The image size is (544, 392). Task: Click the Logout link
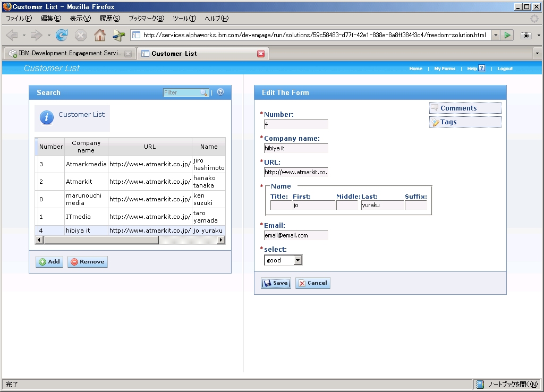pyautogui.click(x=505, y=69)
